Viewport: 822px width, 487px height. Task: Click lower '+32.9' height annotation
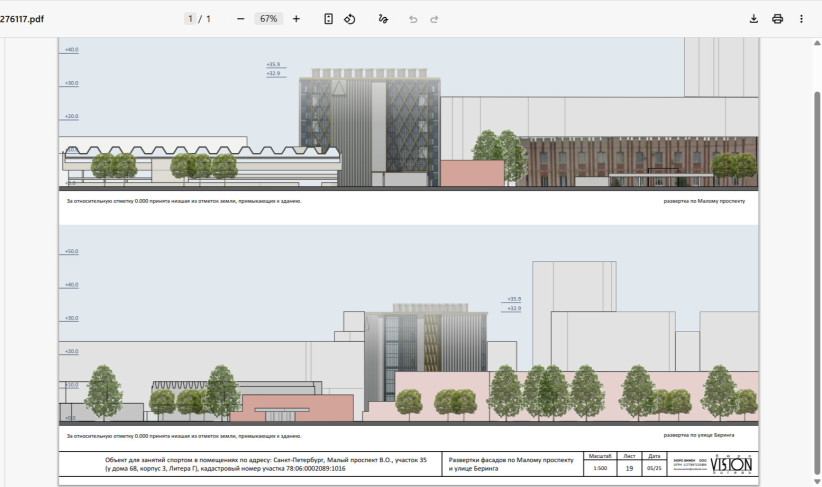click(x=514, y=308)
